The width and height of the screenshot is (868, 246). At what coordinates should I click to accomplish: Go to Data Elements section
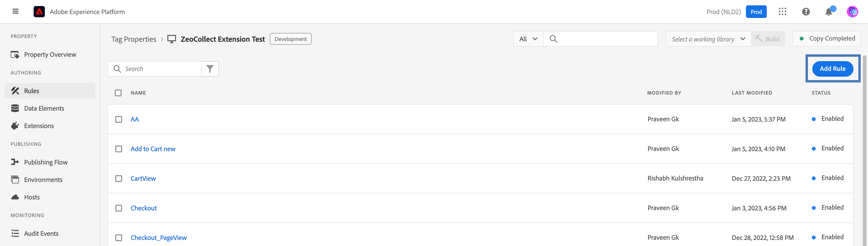(44, 108)
